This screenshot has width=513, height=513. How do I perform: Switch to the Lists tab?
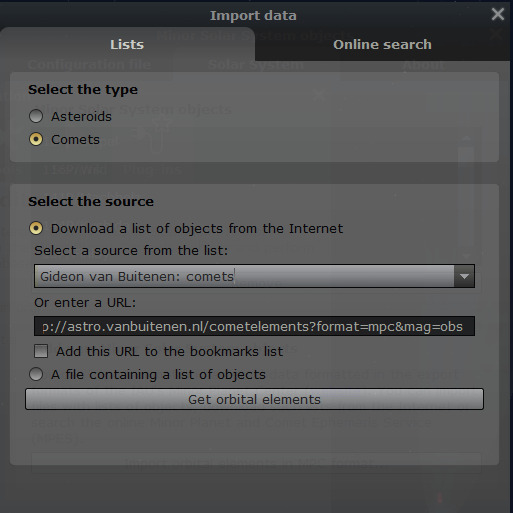127,44
